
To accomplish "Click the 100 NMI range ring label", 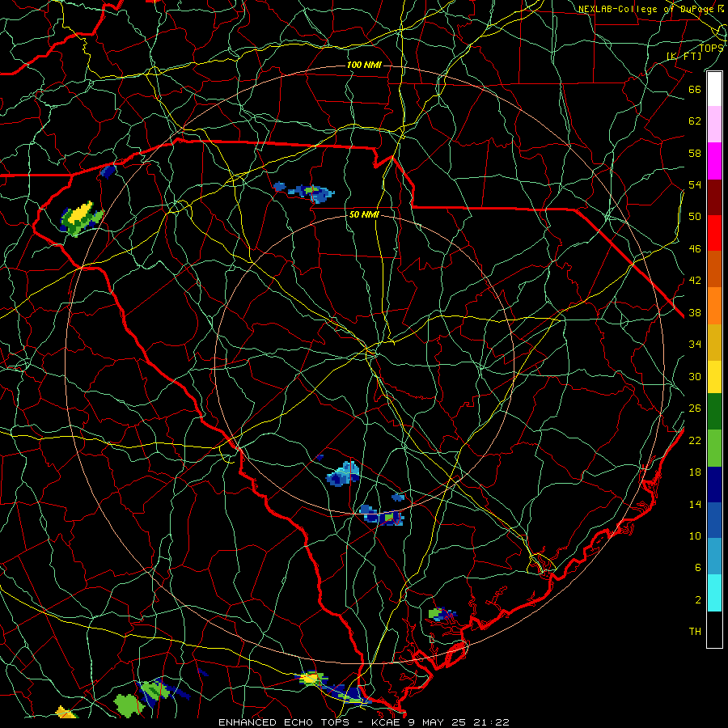I will (x=364, y=65).
